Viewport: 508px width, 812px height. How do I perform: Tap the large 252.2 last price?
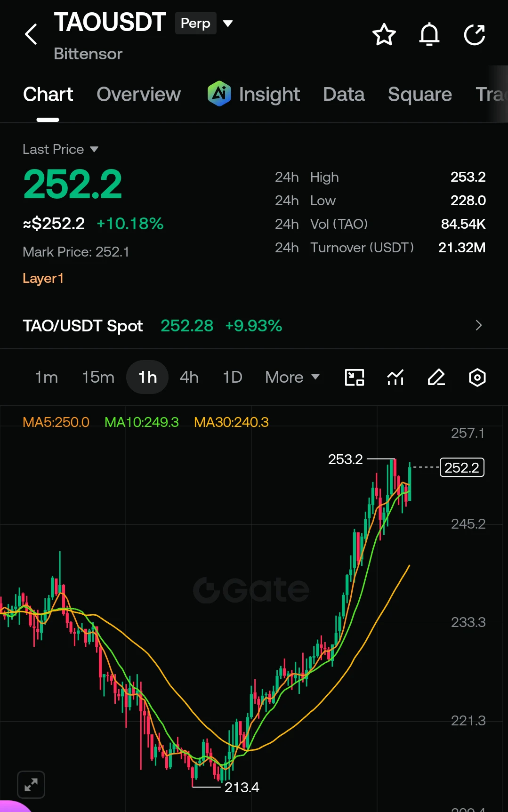(x=73, y=184)
